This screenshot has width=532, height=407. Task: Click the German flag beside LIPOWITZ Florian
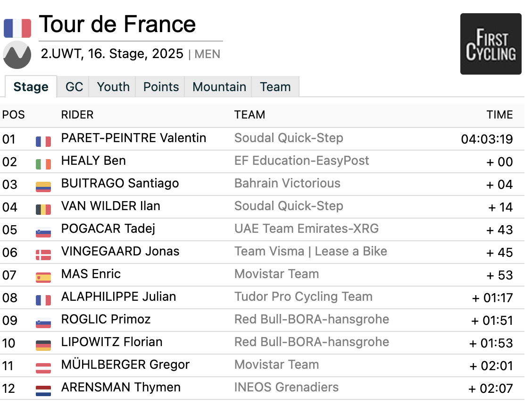coord(43,346)
